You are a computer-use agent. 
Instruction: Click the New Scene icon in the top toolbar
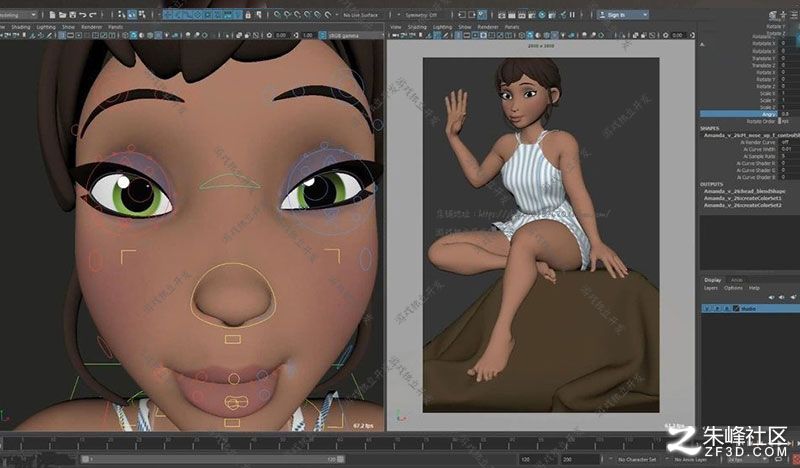tap(53, 15)
